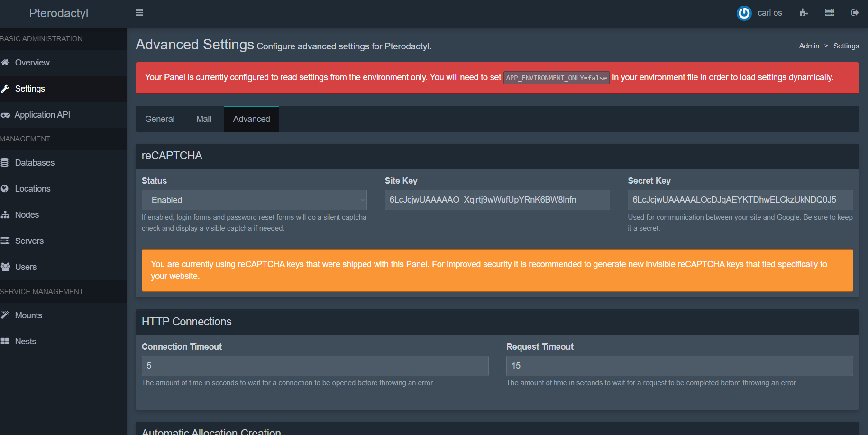The height and width of the screenshot is (435, 868).
Task: Click the Users group icon
Action: pos(5,267)
